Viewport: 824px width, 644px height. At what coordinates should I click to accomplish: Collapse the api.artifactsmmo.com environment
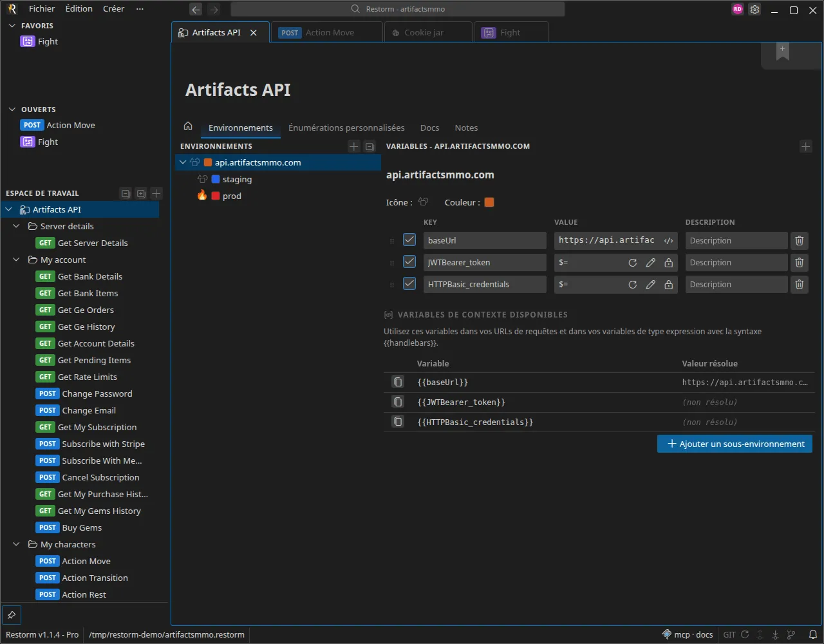(x=183, y=163)
